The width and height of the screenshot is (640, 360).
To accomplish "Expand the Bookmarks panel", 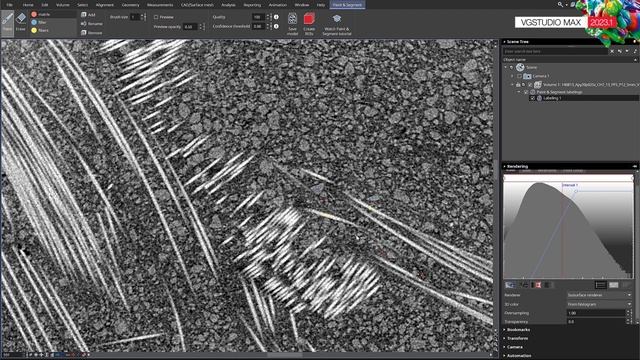I will click(x=504, y=330).
